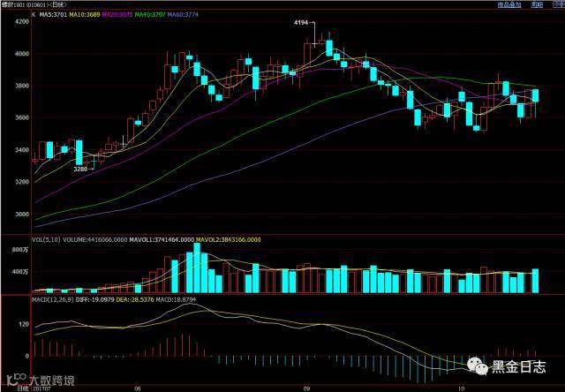Click the 3600 price axis label
The image size is (565, 392).
coord(22,118)
